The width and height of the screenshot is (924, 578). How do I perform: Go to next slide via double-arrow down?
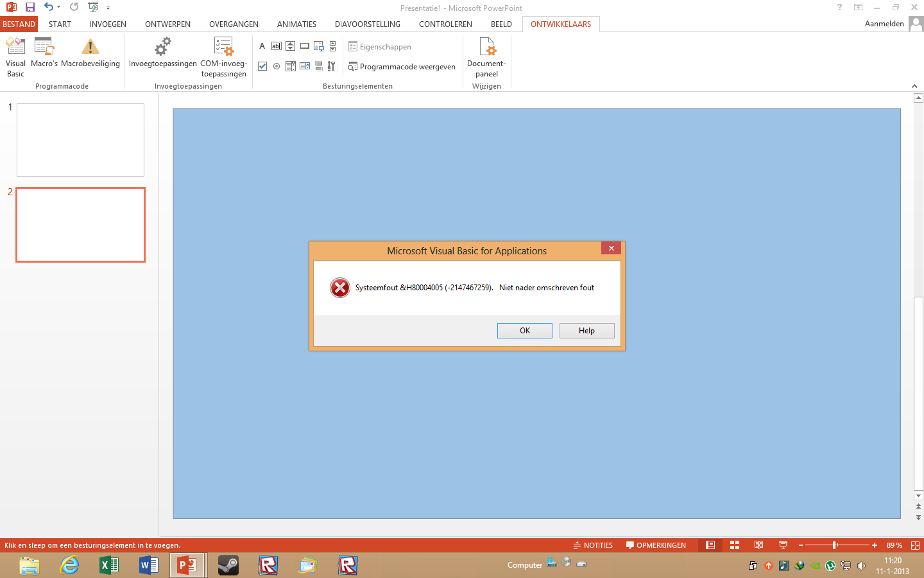918,517
